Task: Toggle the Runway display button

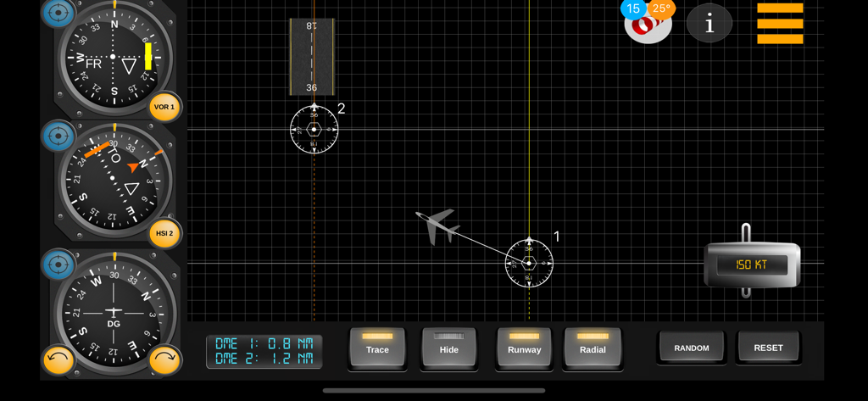Action: (524, 348)
